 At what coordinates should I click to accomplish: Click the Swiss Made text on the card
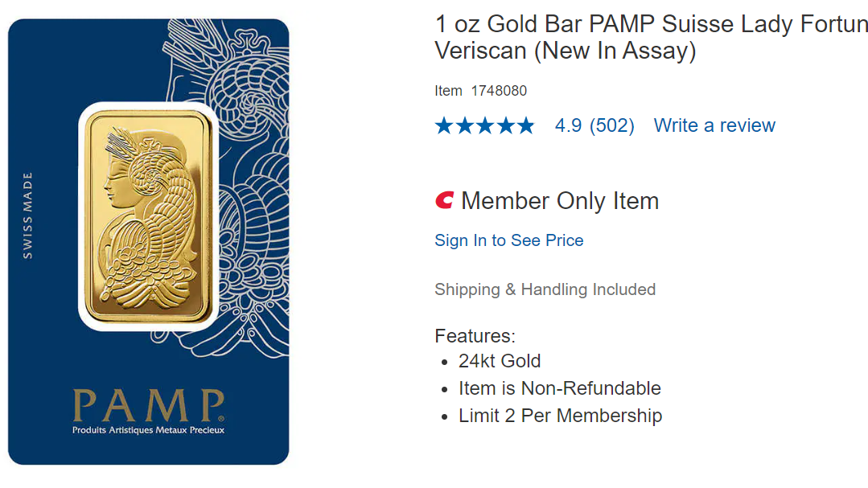point(27,215)
